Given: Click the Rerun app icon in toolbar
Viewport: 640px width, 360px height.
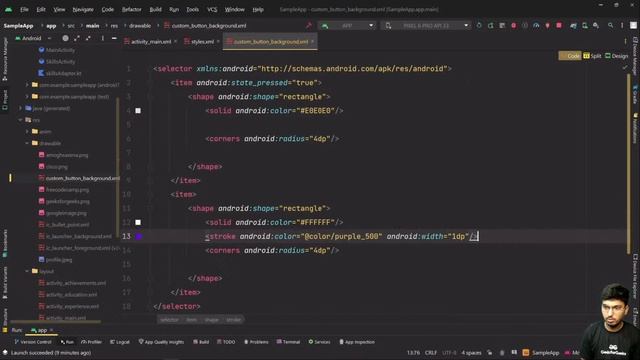Looking at the screenshot, I should (x=479, y=25).
